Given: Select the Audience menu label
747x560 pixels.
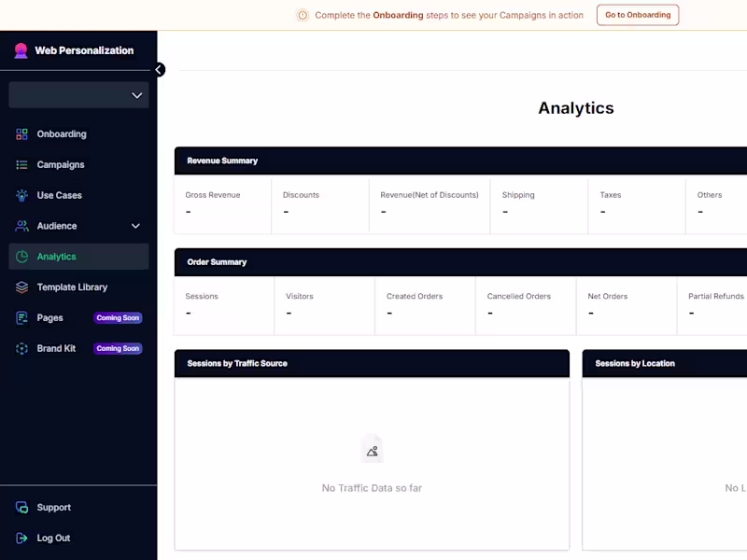Looking at the screenshot, I should (57, 226).
